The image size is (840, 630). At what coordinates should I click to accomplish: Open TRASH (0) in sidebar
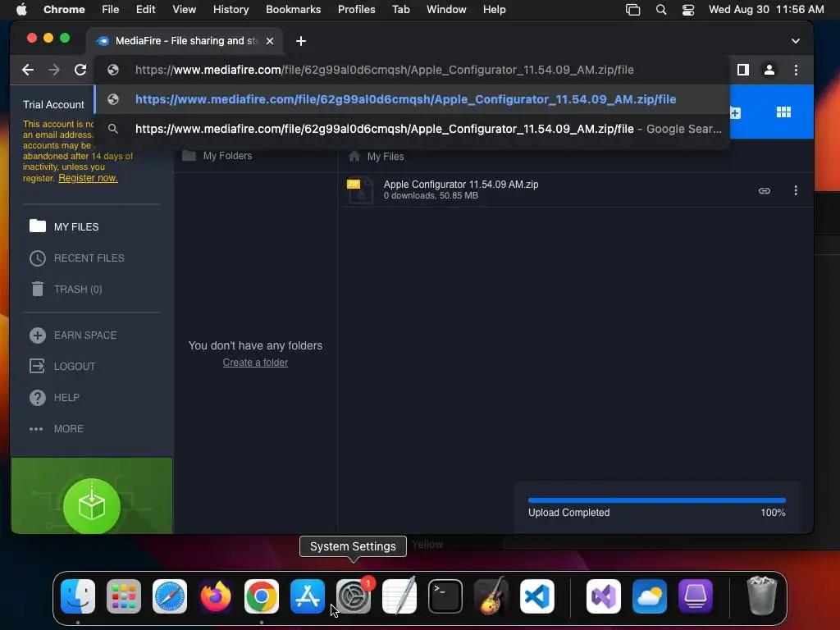click(x=66, y=290)
